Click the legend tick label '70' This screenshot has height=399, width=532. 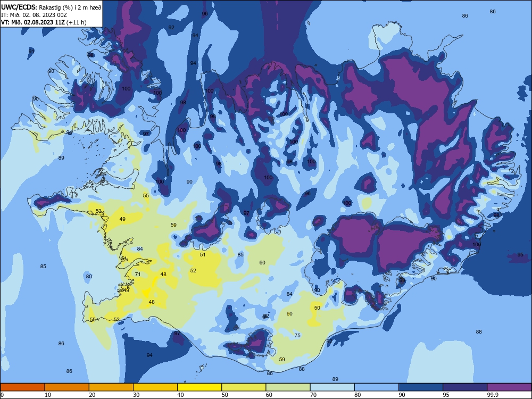click(313, 395)
